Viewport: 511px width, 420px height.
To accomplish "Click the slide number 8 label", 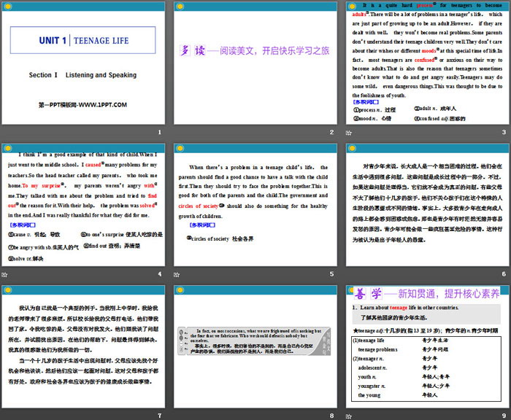I will click(331, 416).
